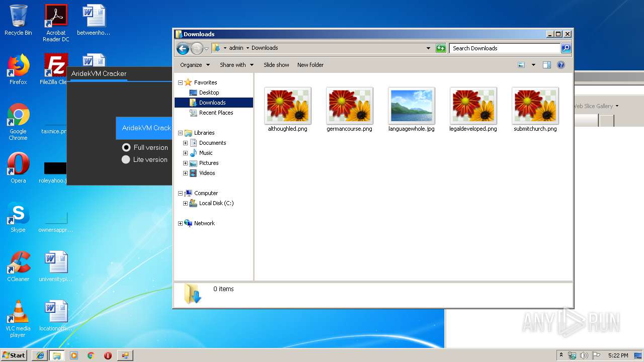Viewport: 644px width, 362px height.
Task: Open Recycle Bin desktop icon
Action: (x=18, y=20)
